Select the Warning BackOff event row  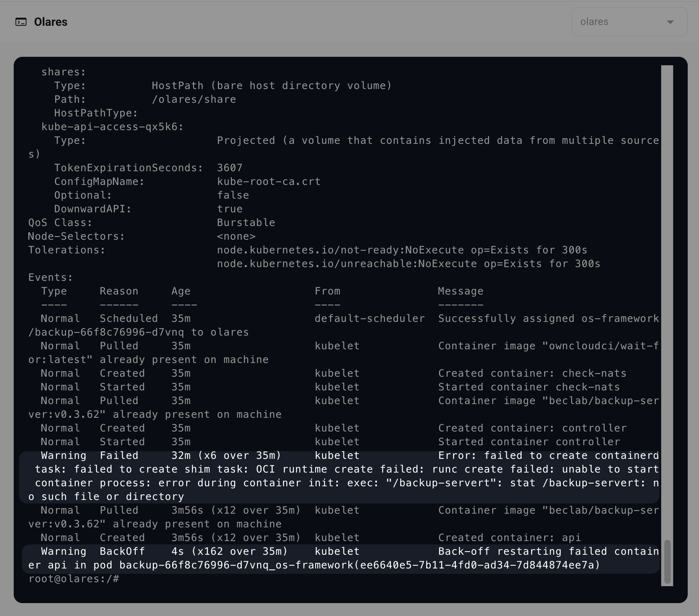(339, 558)
